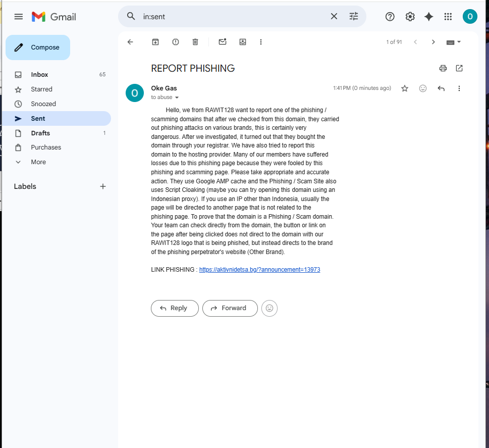This screenshot has width=489, height=448.
Task: Click the Gemini sparkle icon
Action: [429, 17]
